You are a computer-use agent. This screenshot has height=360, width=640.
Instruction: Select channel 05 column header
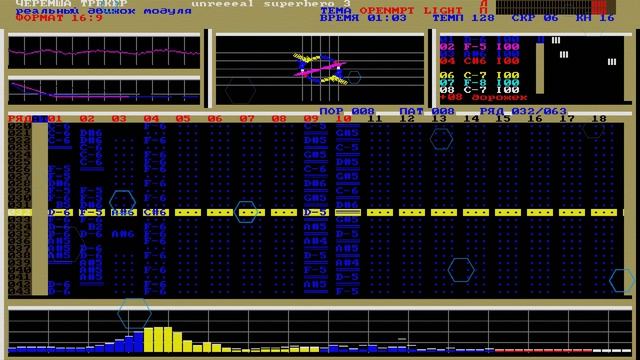183,119
